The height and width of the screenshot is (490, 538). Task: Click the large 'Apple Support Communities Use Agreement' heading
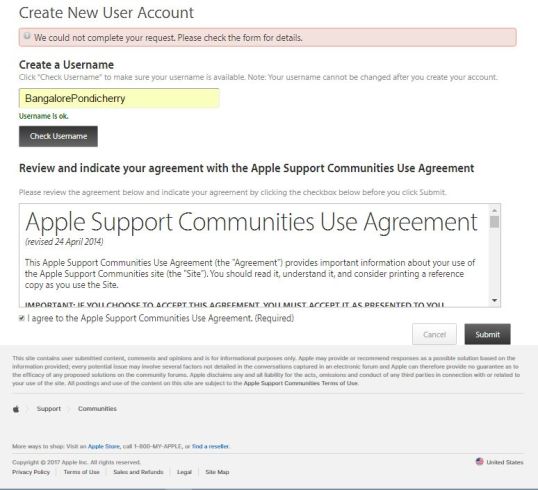click(251, 222)
